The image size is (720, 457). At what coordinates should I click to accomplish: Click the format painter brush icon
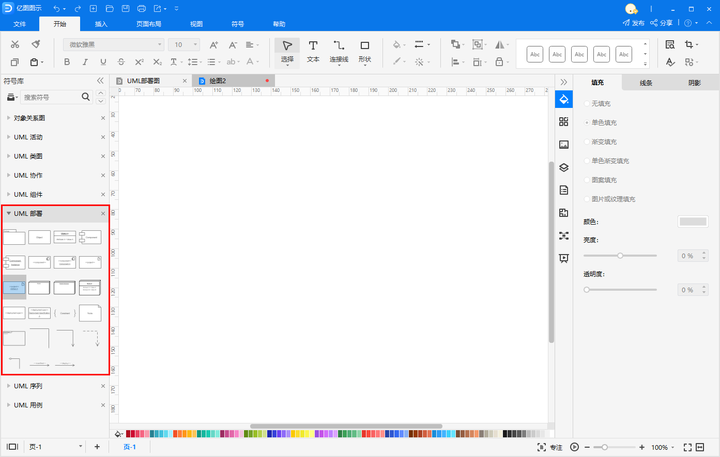[x=35, y=45]
